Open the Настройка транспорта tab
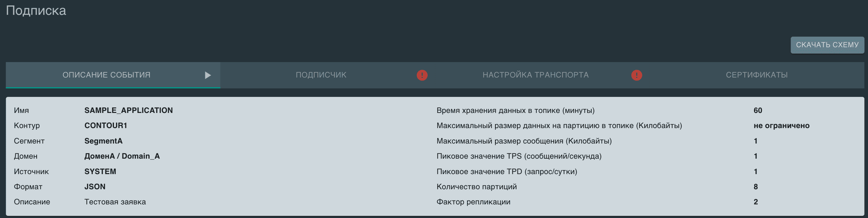 (x=536, y=75)
